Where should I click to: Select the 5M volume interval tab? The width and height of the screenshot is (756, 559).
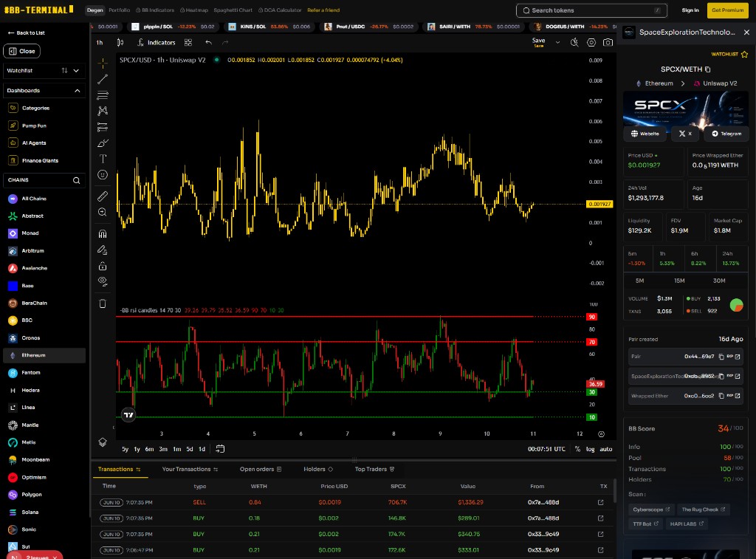click(640, 281)
